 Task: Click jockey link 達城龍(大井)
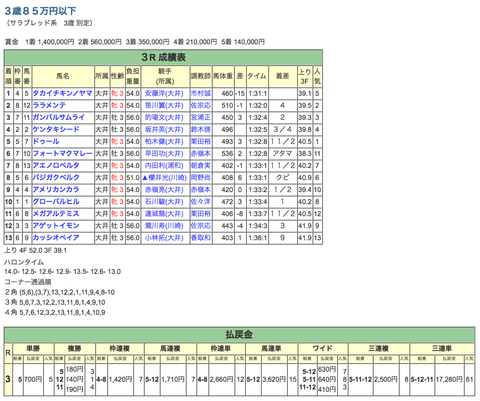164,214
